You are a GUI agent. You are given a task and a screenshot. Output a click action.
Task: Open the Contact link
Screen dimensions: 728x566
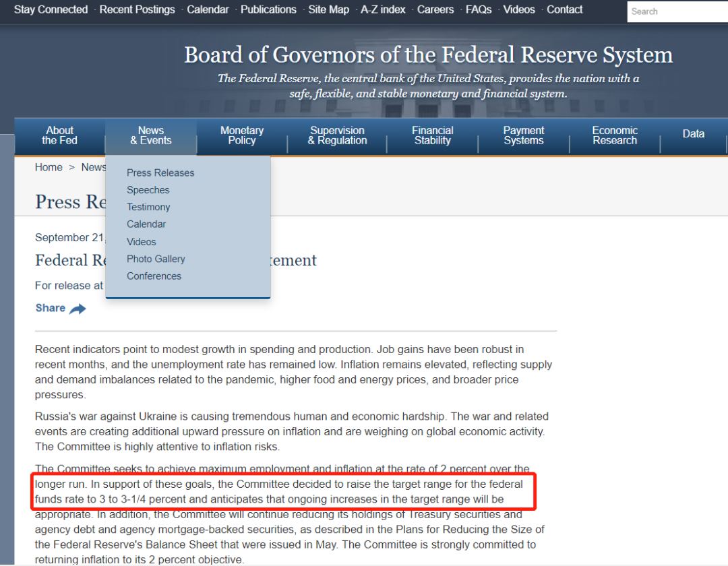coord(565,9)
